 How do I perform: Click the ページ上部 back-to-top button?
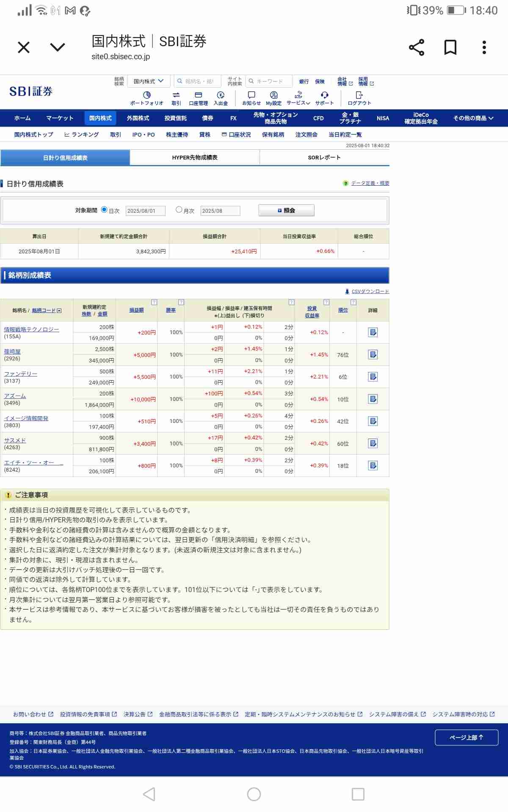click(467, 738)
